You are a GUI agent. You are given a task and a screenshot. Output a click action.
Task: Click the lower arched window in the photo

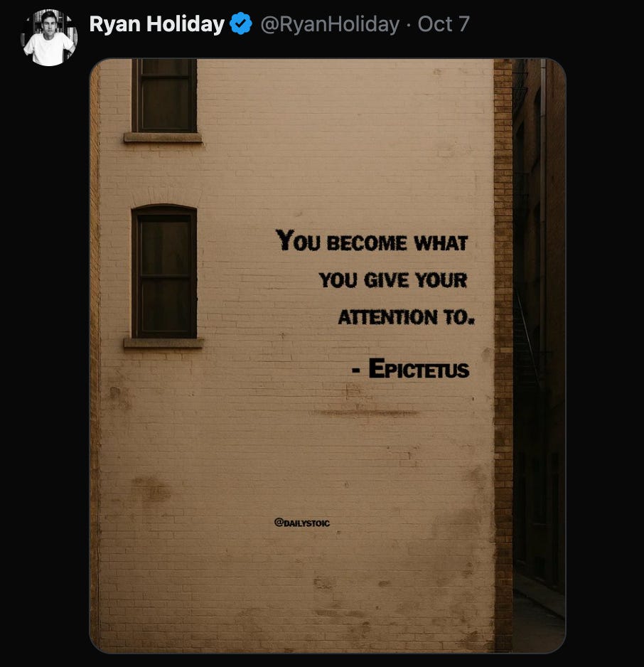164,272
